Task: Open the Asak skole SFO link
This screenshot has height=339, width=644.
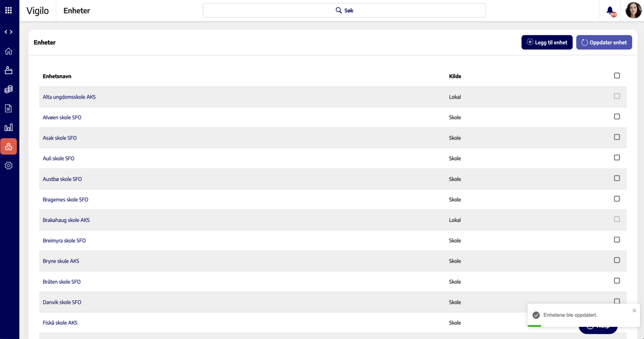Action: 60,138
